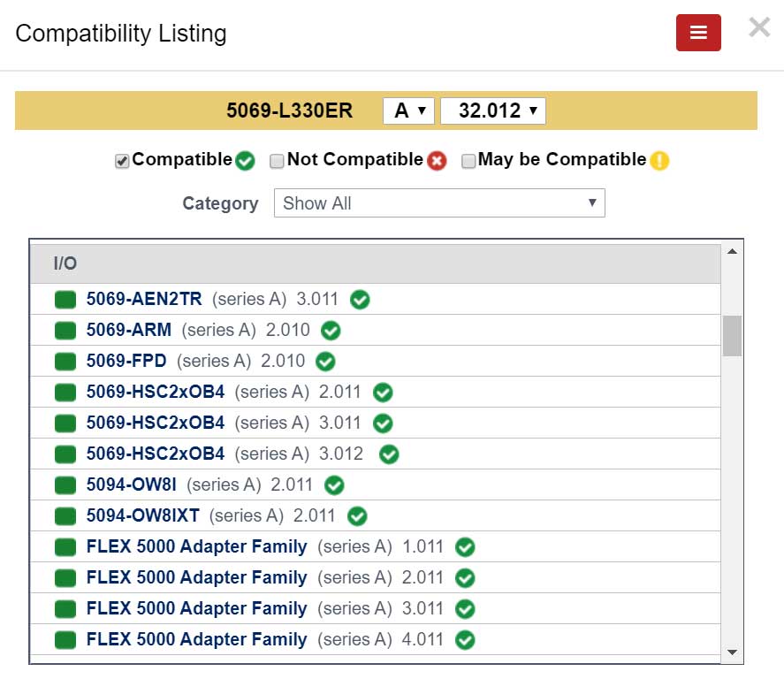Open FLEX 5000 Adapter Family 3.011 link
The height and width of the screenshot is (679, 784).
[x=196, y=609]
